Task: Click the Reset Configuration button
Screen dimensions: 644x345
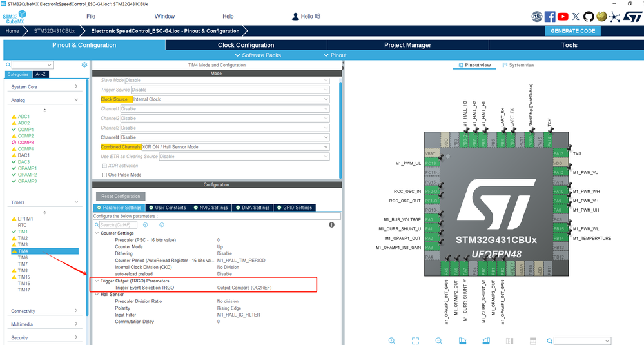Action: (x=121, y=196)
